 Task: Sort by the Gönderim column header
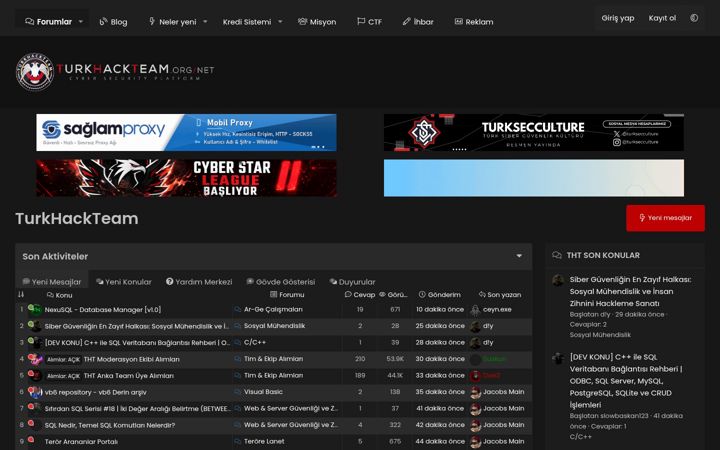(439, 294)
